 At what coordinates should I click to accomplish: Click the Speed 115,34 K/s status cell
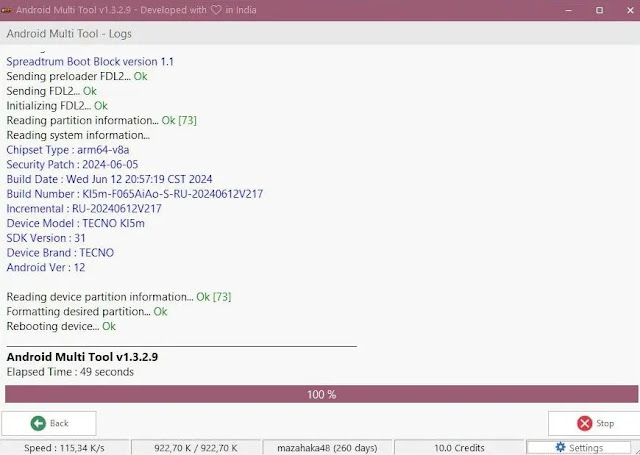pos(64,448)
